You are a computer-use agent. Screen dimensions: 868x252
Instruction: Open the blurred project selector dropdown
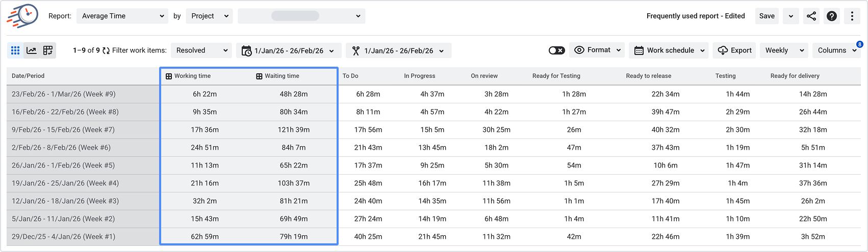tap(301, 16)
